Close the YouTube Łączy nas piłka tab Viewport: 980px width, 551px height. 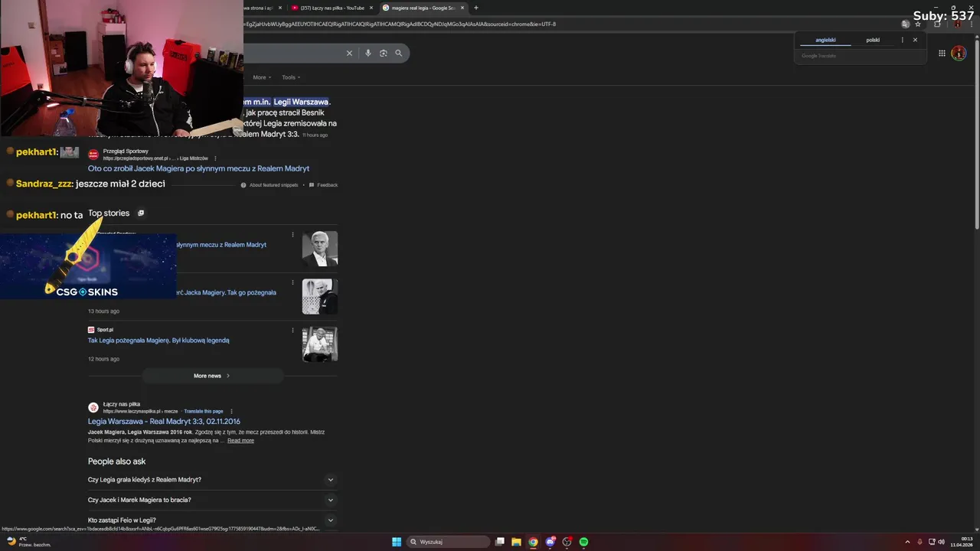coord(371,8)
